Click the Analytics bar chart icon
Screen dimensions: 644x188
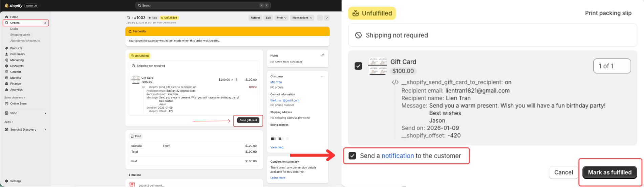(6, 90)
